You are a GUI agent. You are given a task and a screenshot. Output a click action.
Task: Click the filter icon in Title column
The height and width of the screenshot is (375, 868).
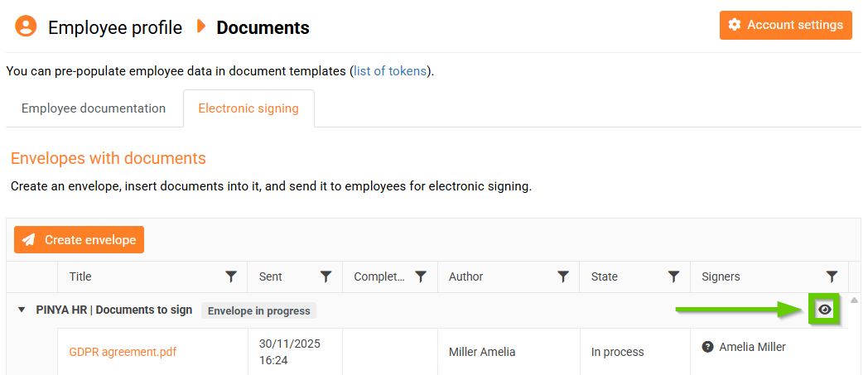232,276
